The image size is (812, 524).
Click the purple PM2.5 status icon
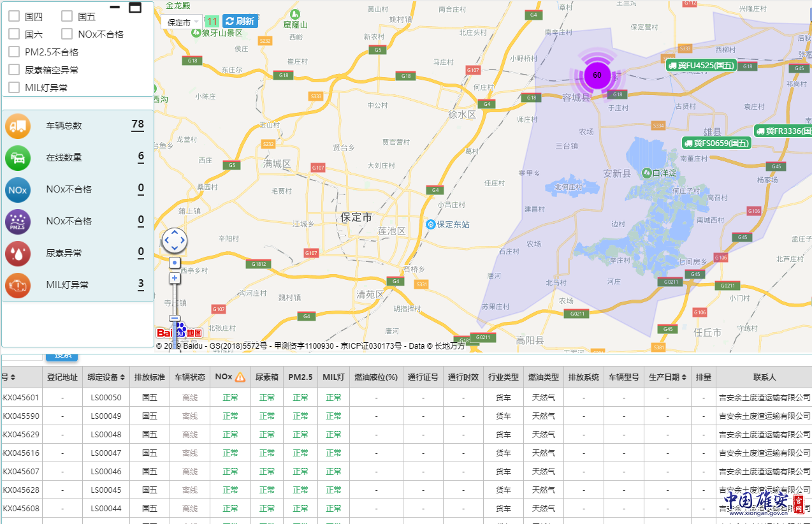tap(18, 221)
